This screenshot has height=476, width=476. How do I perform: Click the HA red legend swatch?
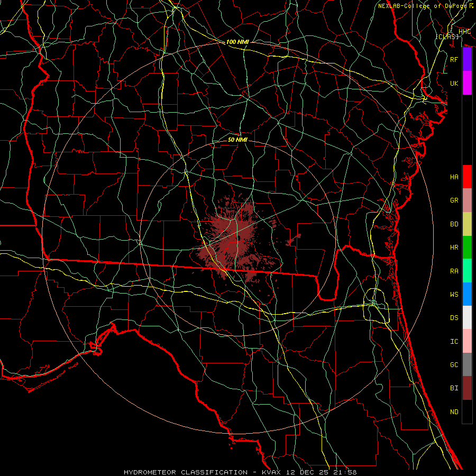pyautogui.click(x=467, y=177)
